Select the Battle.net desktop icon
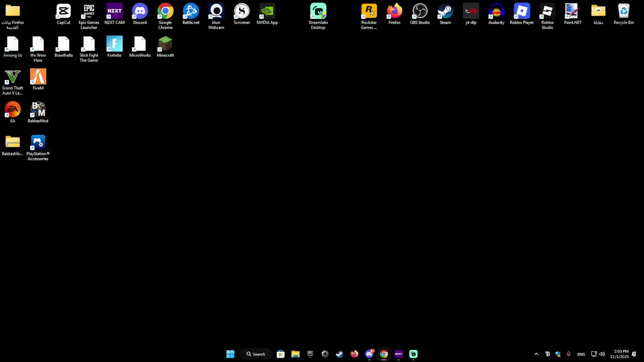The width and height of the screenshot is (644, 362). pos(191,14)
